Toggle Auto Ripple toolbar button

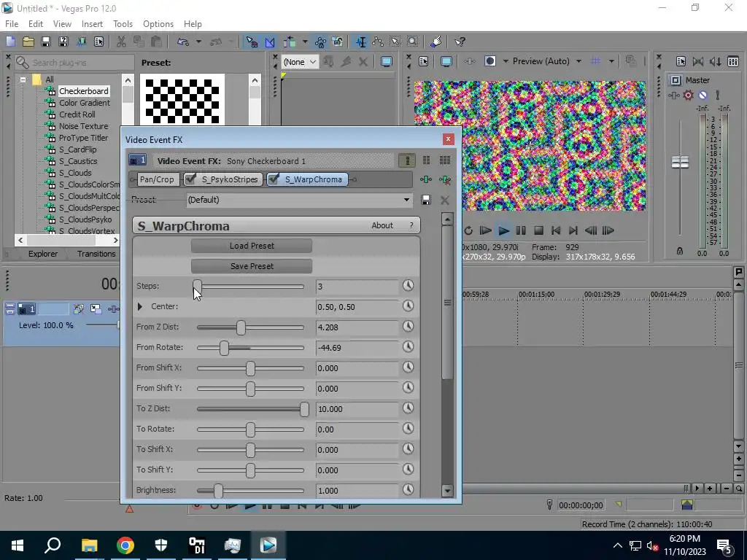pos(290,42)
